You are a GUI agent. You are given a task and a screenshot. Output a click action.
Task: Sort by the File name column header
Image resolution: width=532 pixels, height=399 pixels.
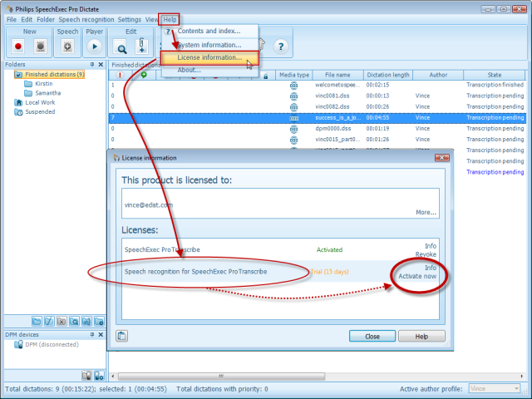click(338, 75)
